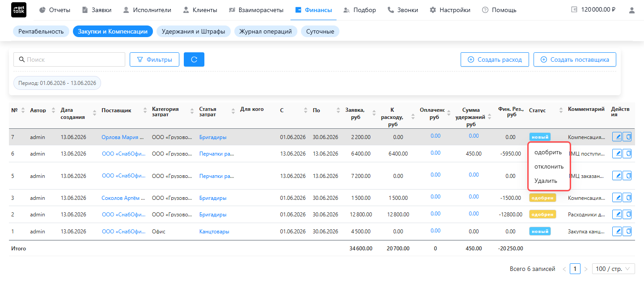Edit row 7 with pencil icon
The image size is (644, 283).
(617, 137)
